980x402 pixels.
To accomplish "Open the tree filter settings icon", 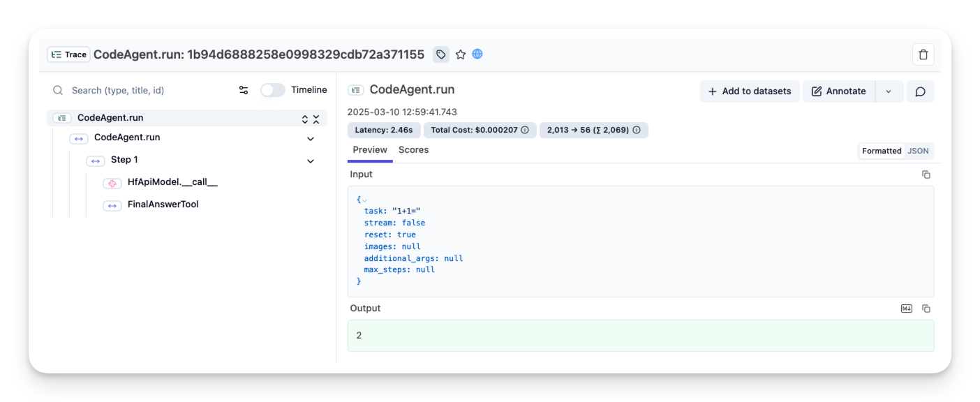I will (x=244, y=90).
